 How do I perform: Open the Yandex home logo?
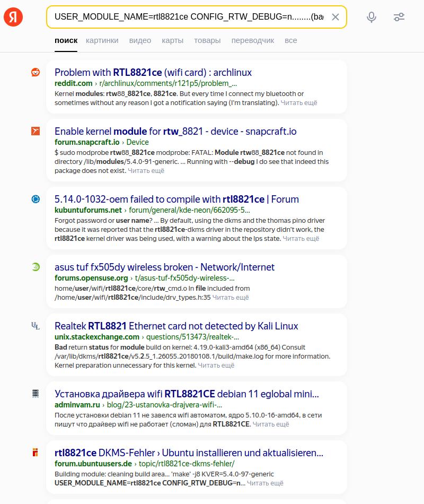(13, 17)
